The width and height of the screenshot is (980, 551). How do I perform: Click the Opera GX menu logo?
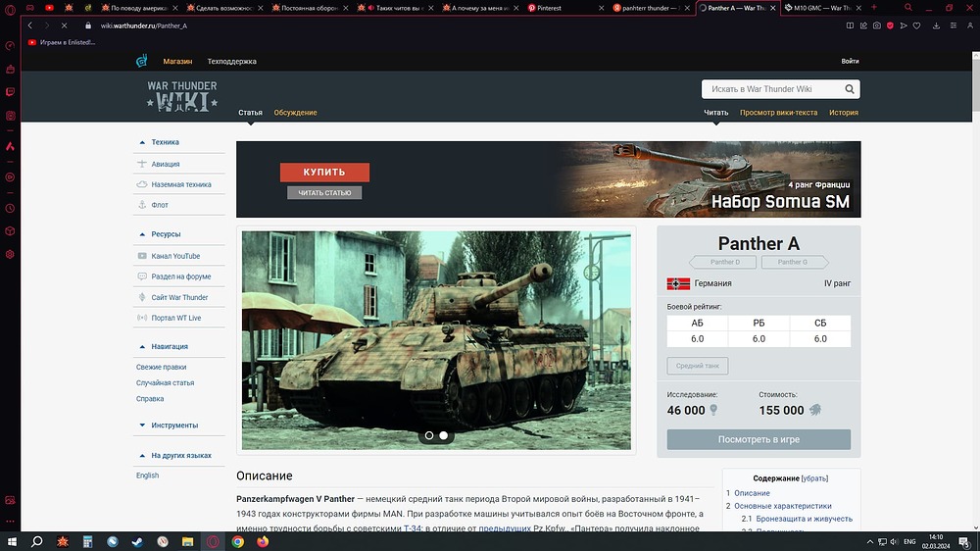[10, 9]
